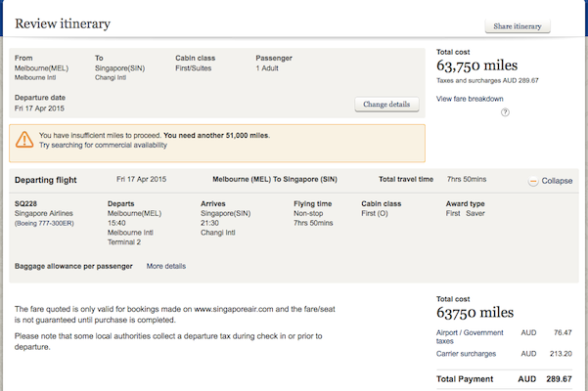This screenshot has height=391, width=588.
Task: Click the Review itinerary heading
Action: point(64,23)
